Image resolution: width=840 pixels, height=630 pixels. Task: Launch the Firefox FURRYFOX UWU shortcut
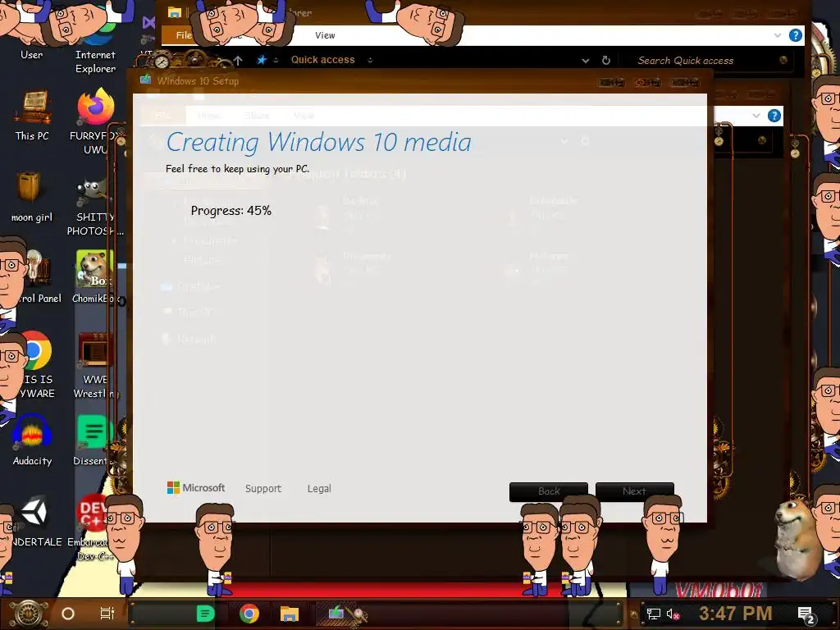(x=95, y=121)
